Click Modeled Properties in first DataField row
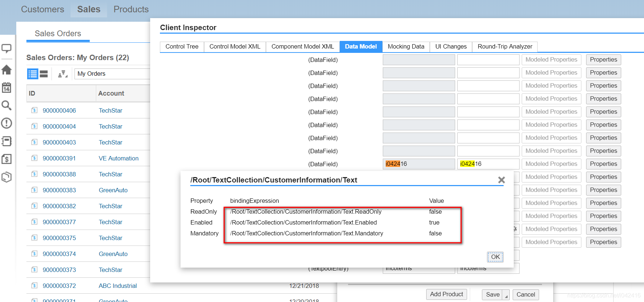 click(551, 60)
